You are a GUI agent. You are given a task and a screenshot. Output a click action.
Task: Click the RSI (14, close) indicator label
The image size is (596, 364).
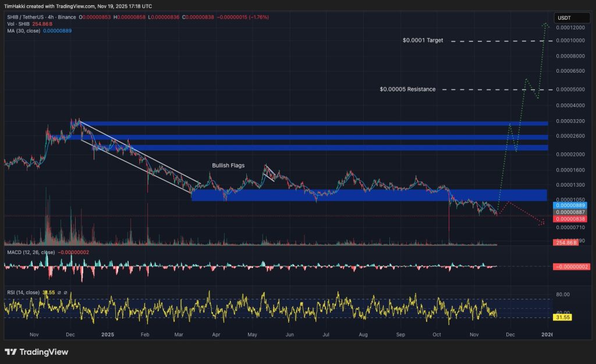pos(22,292)
